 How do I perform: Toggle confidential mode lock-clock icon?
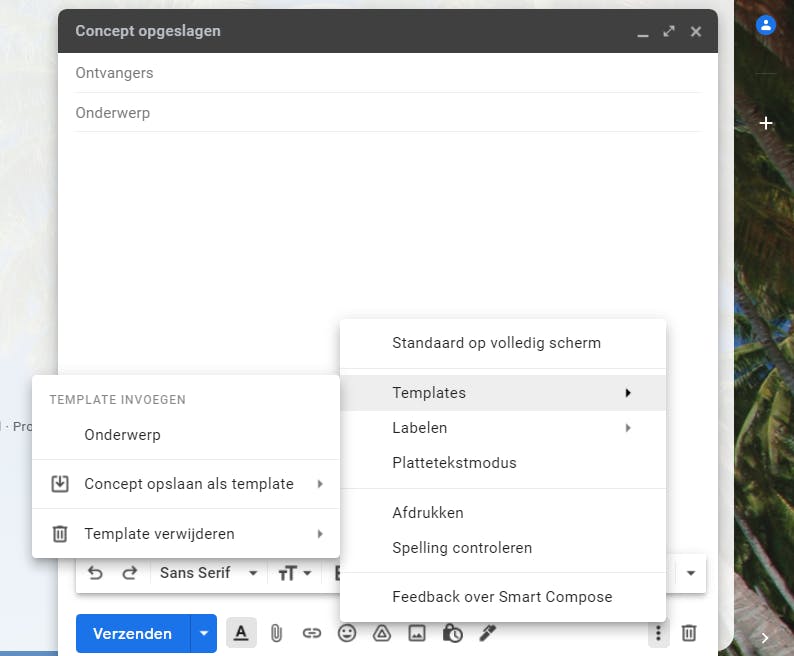pyautogui.click(x=452, y=633)
